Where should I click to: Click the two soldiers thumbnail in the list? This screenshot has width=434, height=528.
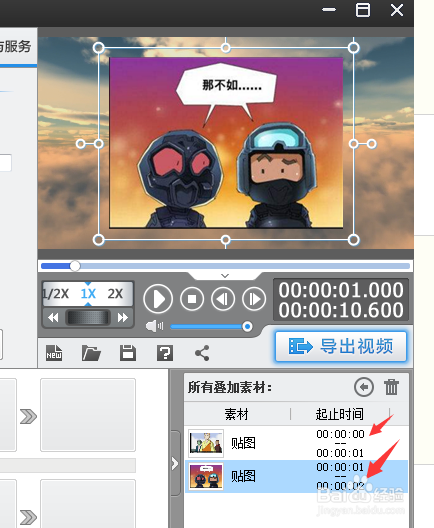coord(206,476)
